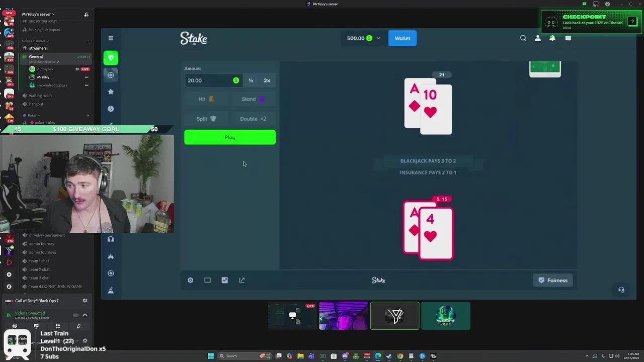Open the user profile icon

point(538,38)
